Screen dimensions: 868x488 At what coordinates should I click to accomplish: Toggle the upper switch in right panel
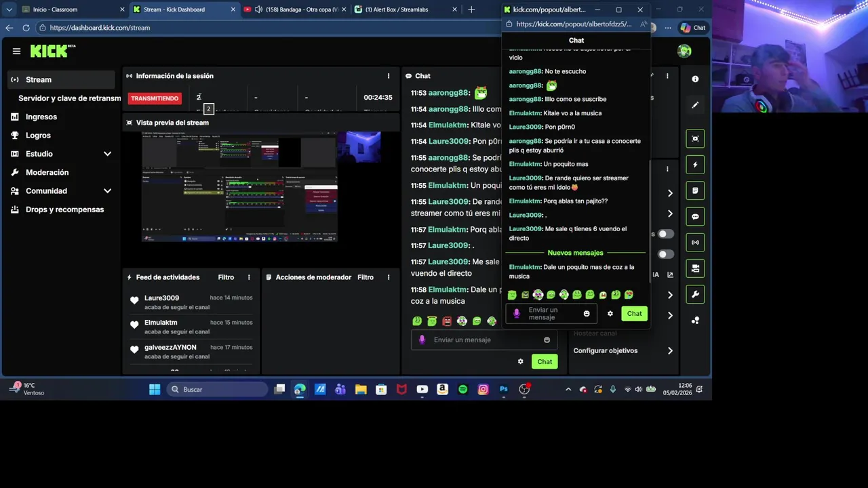666,234
